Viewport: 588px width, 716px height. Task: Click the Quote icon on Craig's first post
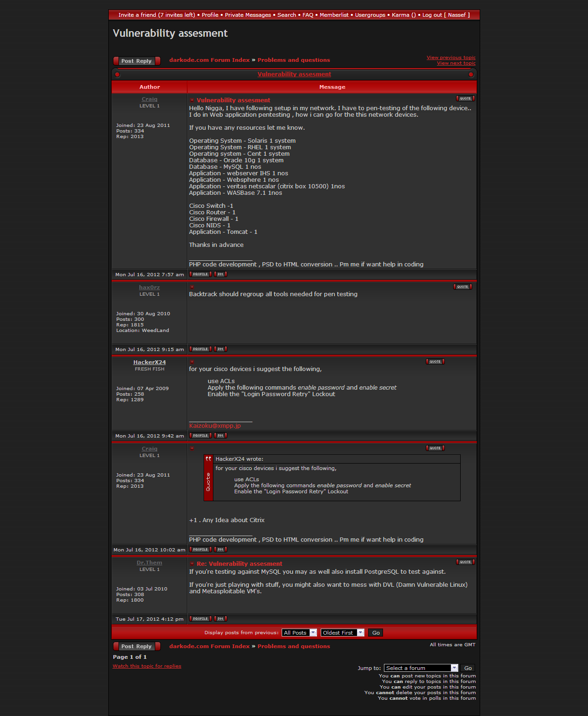pos(465,99)
